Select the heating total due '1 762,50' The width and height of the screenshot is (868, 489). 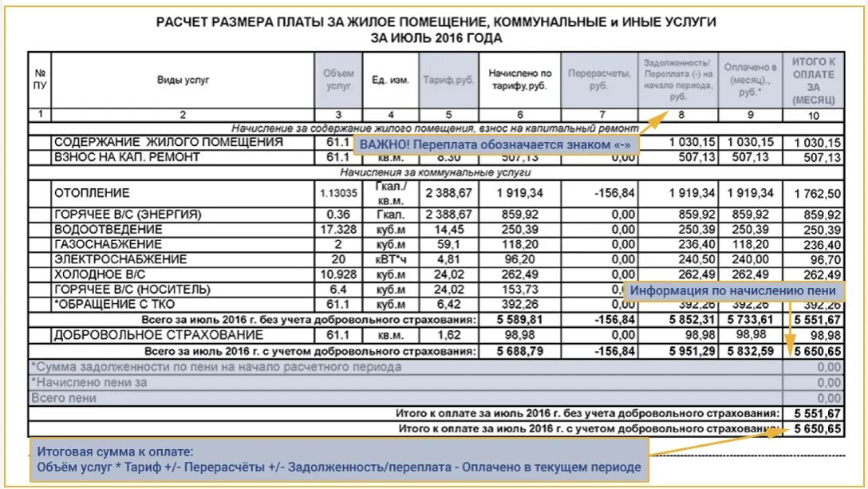tap(817, 195)
